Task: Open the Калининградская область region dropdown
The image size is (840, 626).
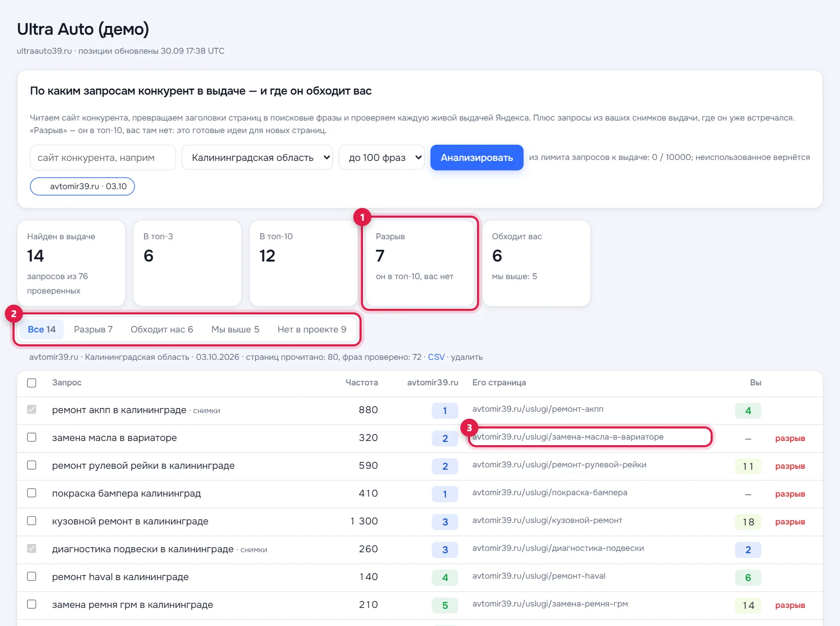Action: pos(257,158)
